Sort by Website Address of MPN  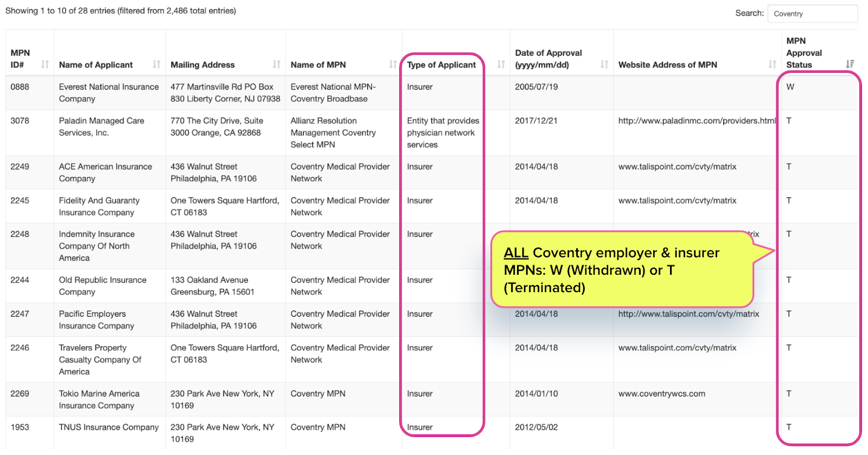pos(773,65)
